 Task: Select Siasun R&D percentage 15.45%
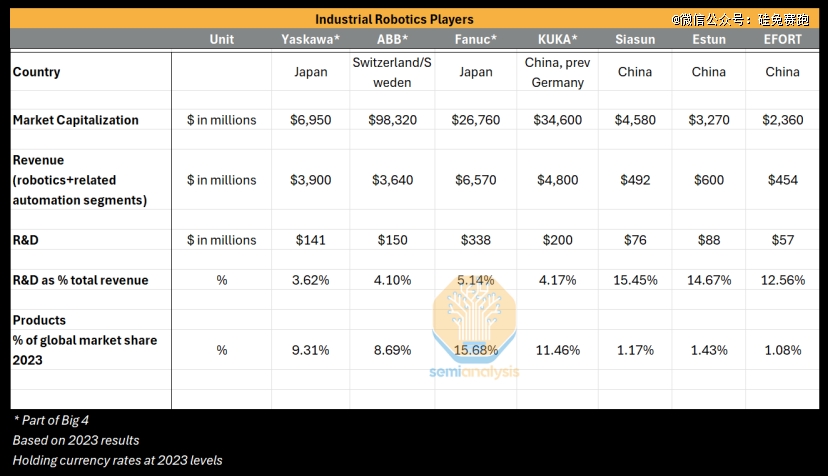tap(635, 281)
